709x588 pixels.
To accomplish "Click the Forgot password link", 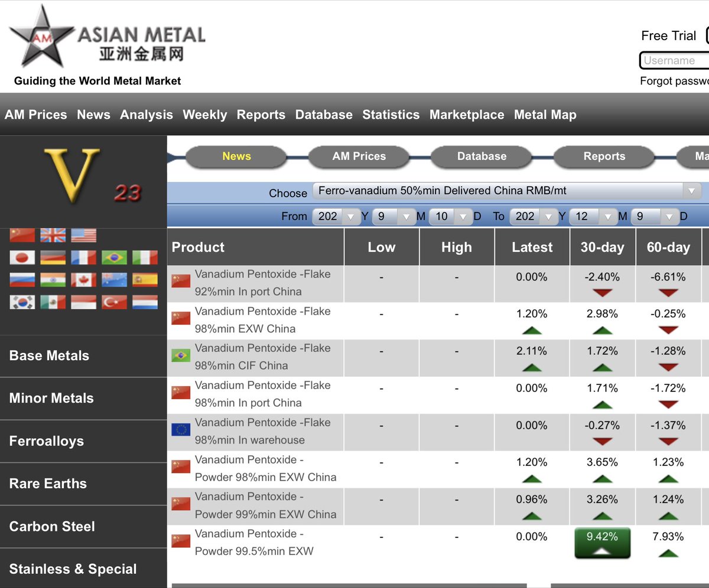I will pyautogui.click(x=674, y=81).
